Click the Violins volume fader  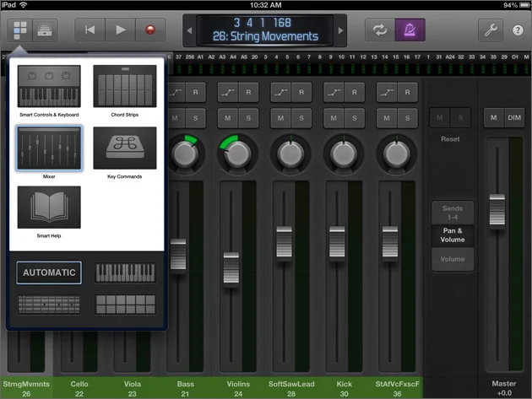click(231, 267)
